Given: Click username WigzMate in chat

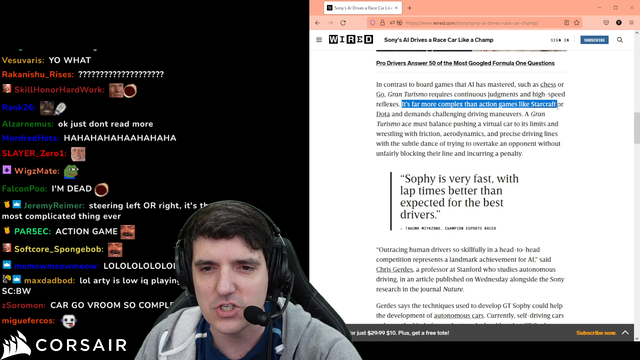Looking at the screenshot, I should (x=37, y=171).
